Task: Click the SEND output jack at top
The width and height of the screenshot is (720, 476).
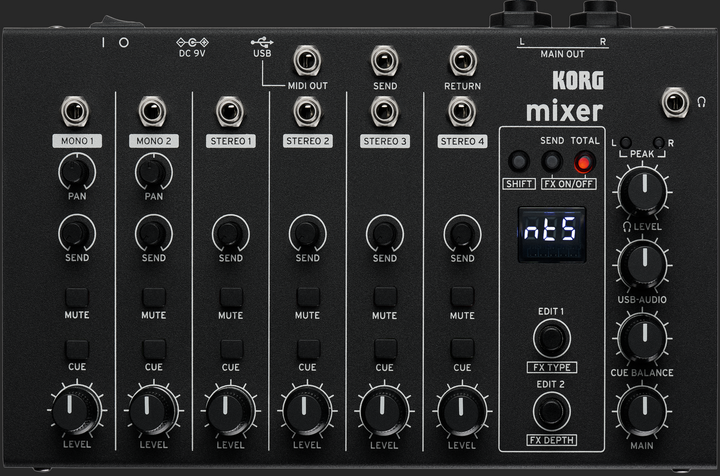Action: tap(385, 60)
